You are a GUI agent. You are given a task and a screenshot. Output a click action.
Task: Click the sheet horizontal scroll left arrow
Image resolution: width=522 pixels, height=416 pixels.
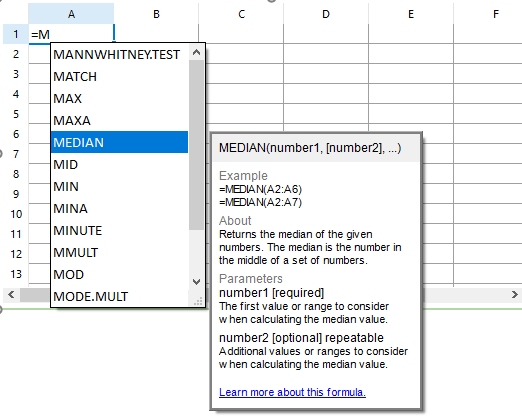pyautogui.click(x=11, y=295)
